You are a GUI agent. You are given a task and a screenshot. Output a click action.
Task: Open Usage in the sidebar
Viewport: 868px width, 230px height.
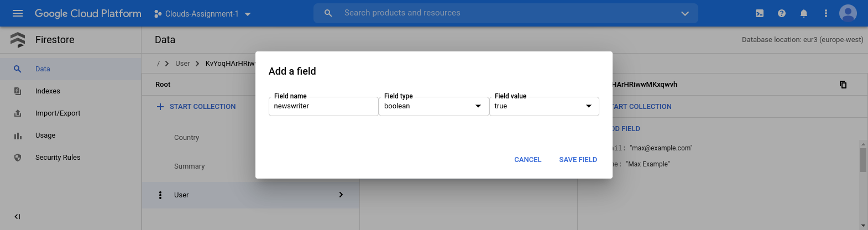point(45,135)
